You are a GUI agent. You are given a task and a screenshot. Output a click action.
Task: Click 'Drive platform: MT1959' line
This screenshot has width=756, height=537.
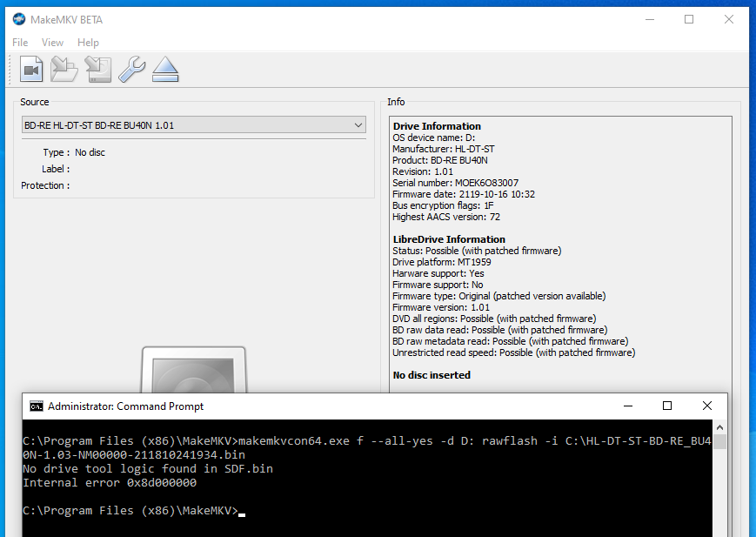point(442,262)
